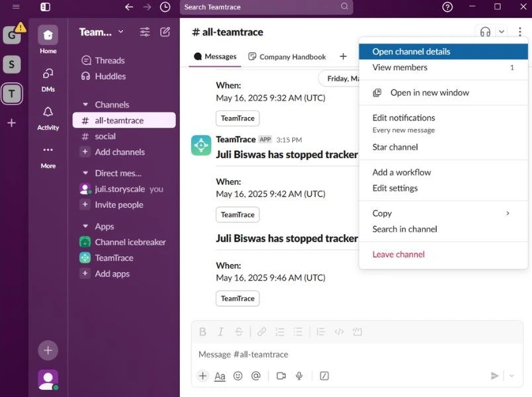Expand the Copy submenu
The width and height of the screenshot is (532, 397).
pyautogui.click(x=443, y=213)
